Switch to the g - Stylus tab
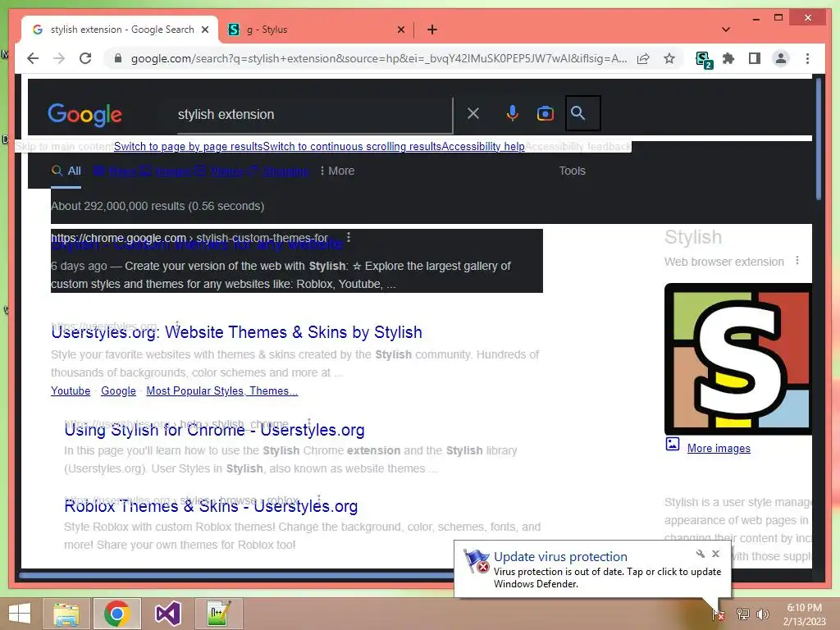 point(316,30)
